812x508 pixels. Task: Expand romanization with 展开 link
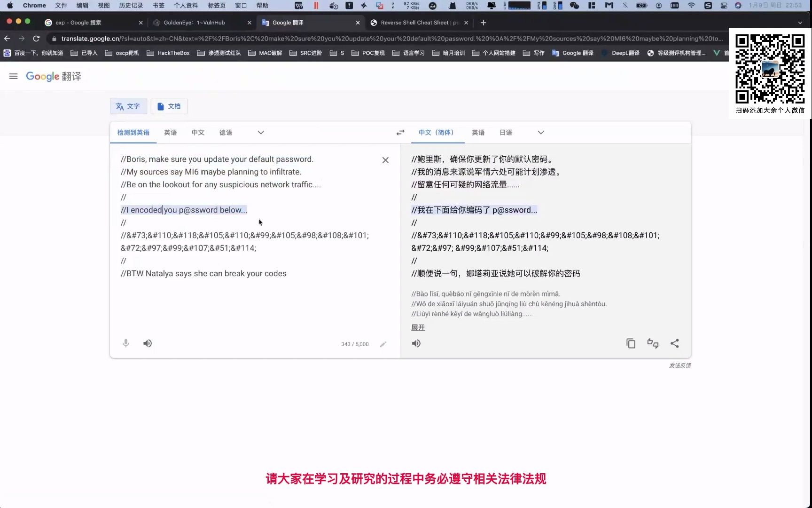(x=418, y=327)
